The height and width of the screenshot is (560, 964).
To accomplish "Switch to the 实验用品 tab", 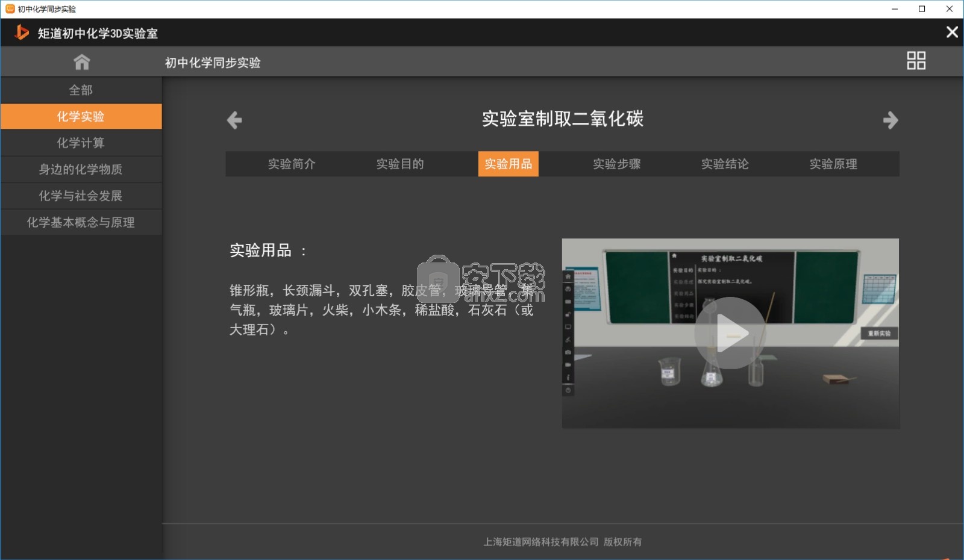I will [x=509, y=164].
